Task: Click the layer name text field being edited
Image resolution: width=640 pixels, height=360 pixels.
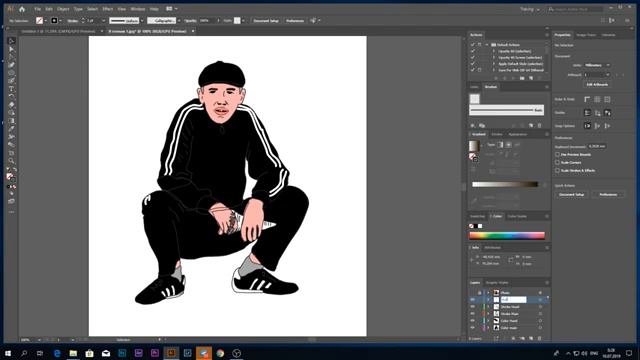Action: tap(514, 300)
